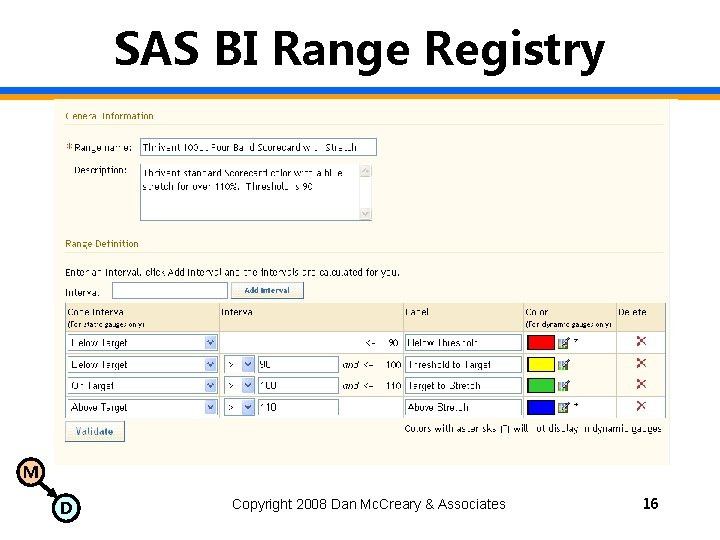Select the red color swatch
Viewport: 720px width, 540px height.
(x=540, y=343)
